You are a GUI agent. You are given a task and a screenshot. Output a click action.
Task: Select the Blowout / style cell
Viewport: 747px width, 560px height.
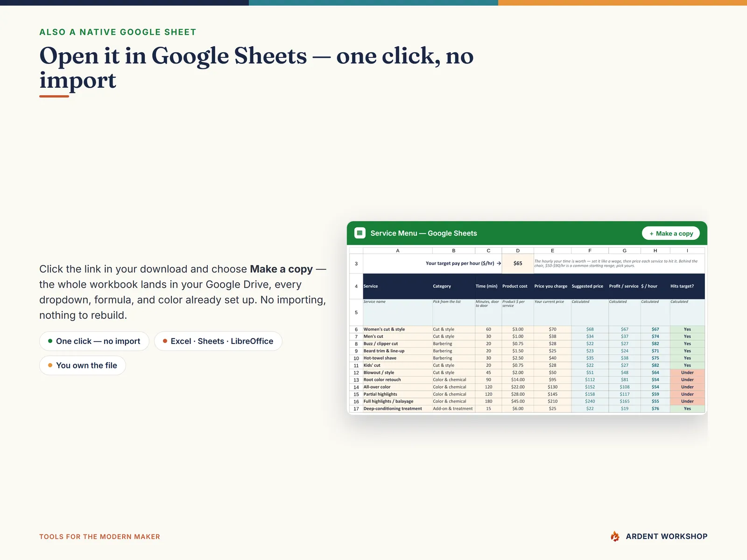click(398, 373)
